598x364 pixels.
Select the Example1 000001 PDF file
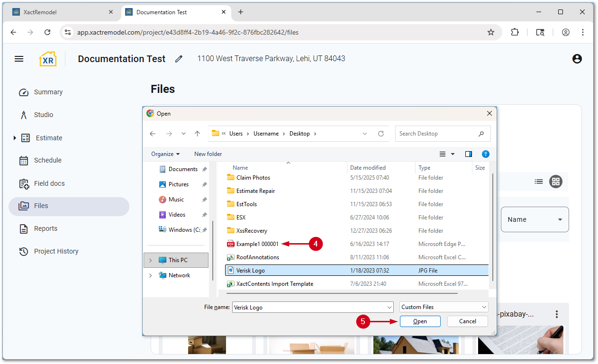tap(257, 244)
